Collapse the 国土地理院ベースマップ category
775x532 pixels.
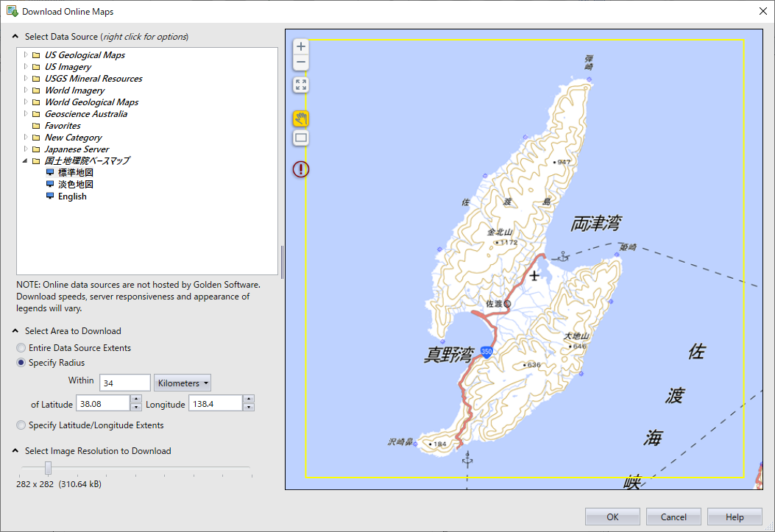tap(25, 161)
